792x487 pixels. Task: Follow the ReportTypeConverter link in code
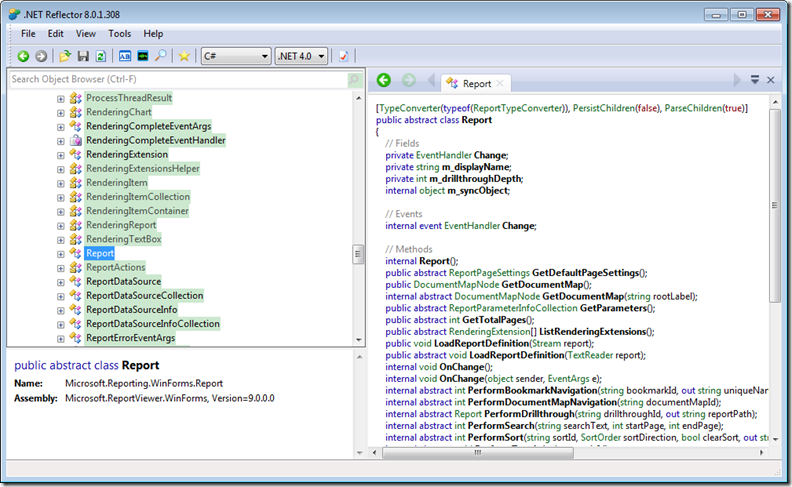pos(517,108)
